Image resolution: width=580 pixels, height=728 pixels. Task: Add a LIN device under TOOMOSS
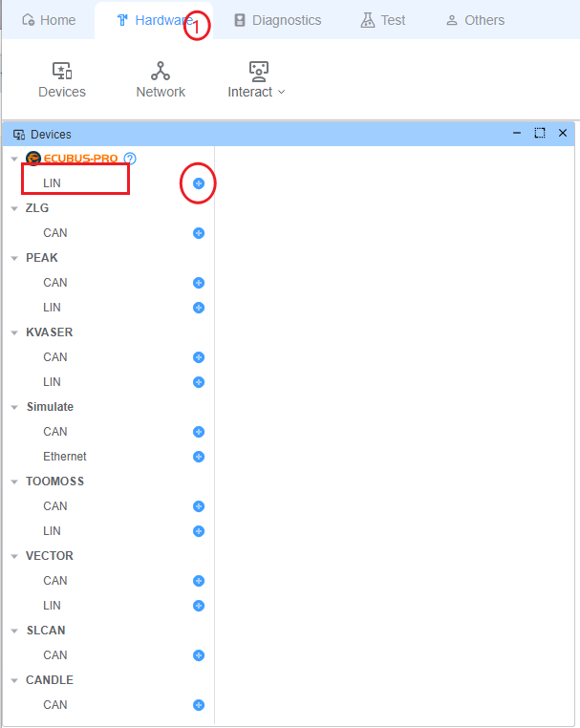click(x=199, y=531)
